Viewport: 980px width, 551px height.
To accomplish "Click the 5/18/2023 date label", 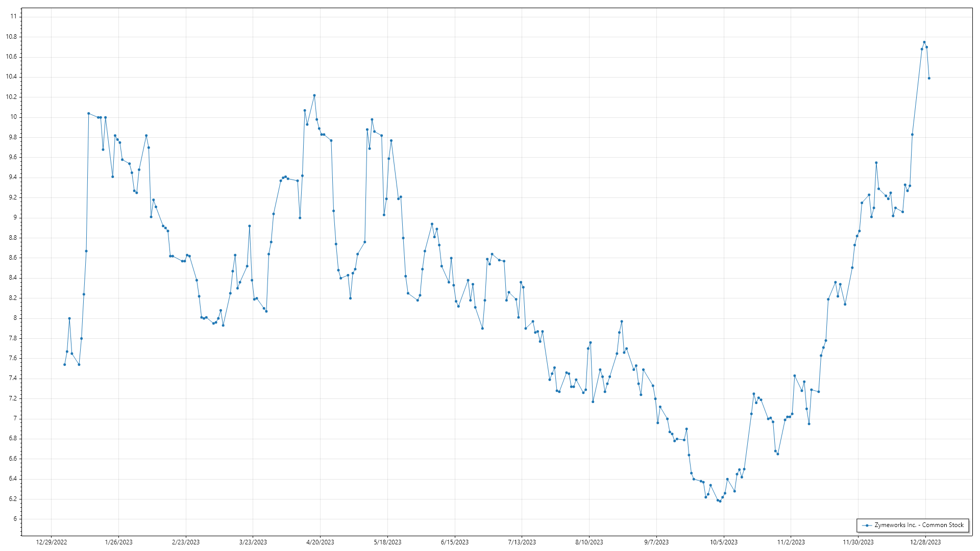I will (387, 542).
